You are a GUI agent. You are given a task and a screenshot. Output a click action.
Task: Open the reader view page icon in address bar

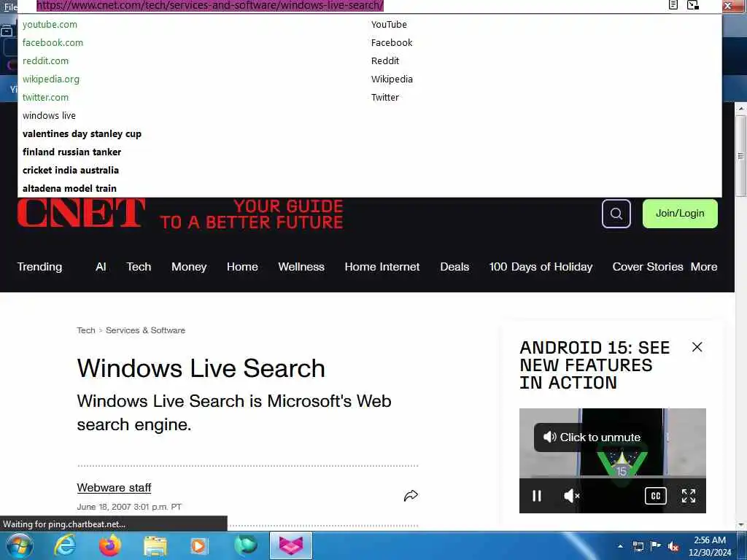pos(673,5)
